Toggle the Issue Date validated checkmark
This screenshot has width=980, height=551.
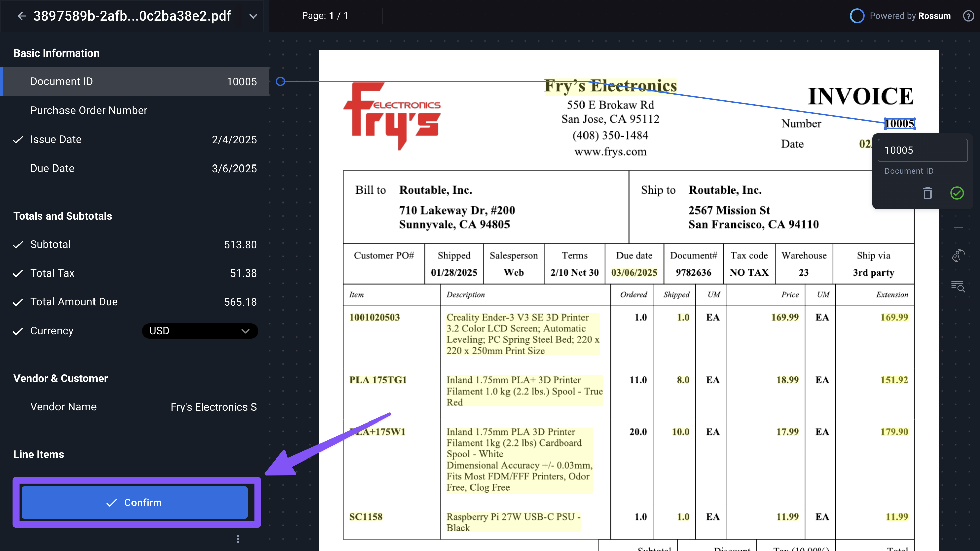pos(18,140)
